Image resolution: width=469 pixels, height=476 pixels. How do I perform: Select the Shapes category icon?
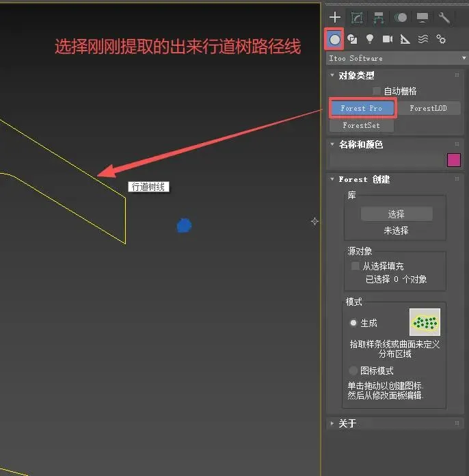click(x=352, y=39)
